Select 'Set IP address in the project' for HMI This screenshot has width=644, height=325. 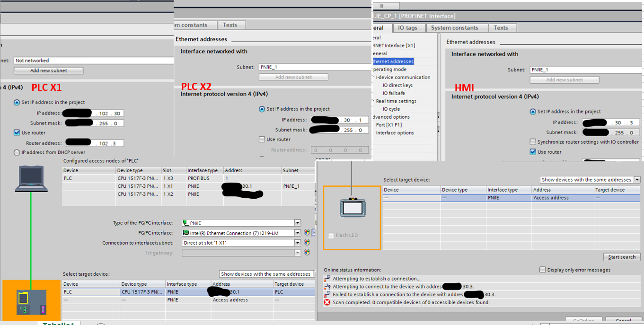click(533, 112)
